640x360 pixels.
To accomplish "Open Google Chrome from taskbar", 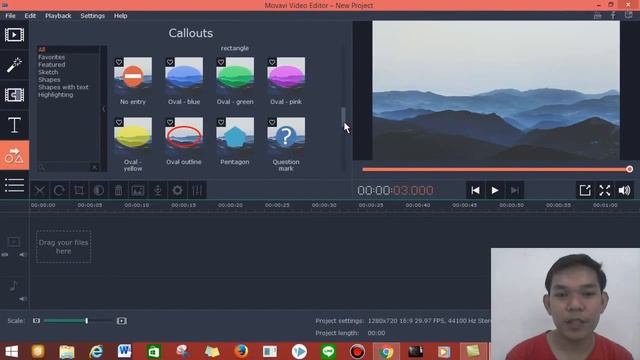I will pyautogui.click(x=386, y=351).
